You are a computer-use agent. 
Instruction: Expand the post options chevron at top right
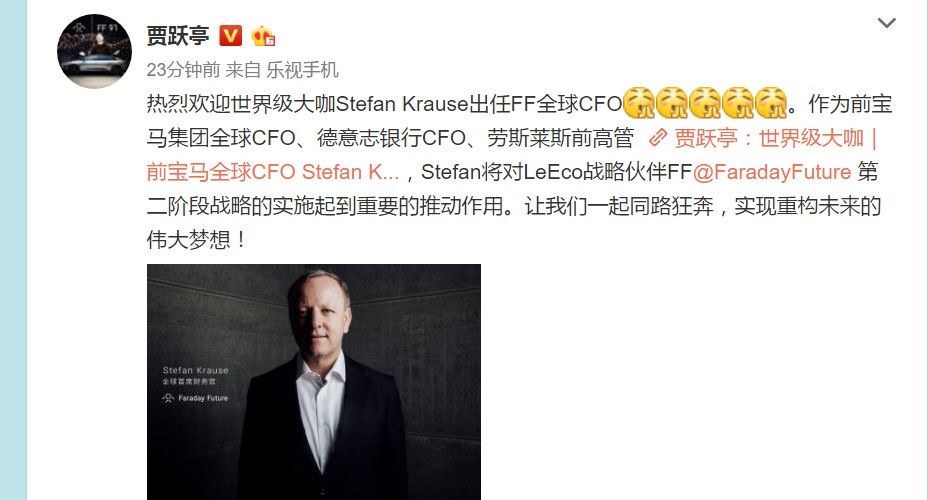pyautogui.click(x=886, y=23)
